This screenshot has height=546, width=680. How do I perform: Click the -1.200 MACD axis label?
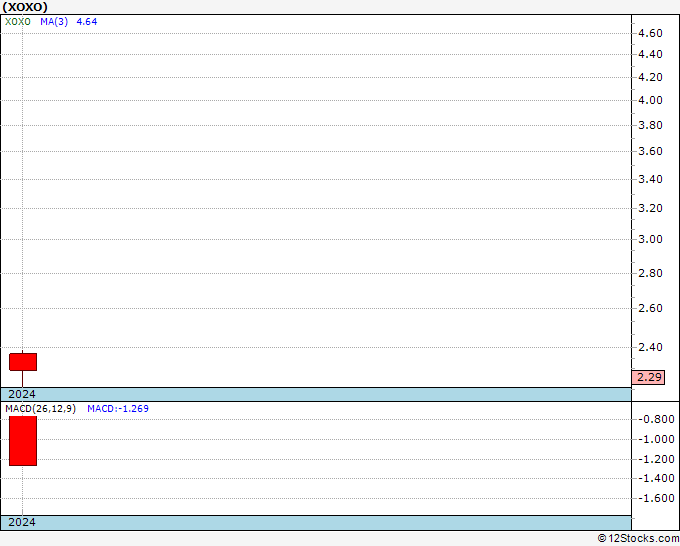coord(656,459)
